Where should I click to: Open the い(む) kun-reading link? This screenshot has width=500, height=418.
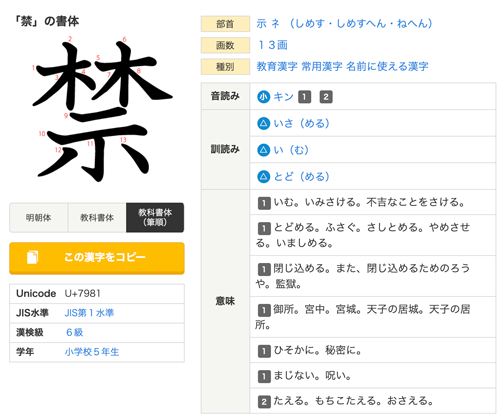(x=291, y=150)
